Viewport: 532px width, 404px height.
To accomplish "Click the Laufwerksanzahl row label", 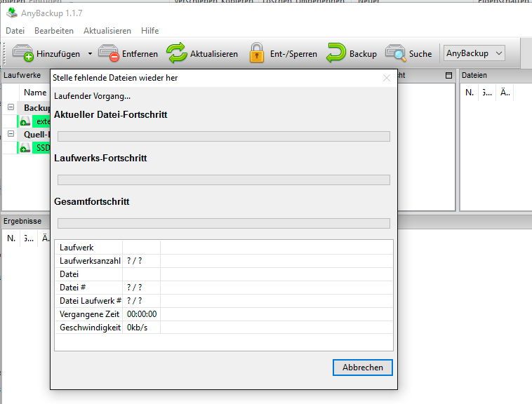I will point(90,261).
